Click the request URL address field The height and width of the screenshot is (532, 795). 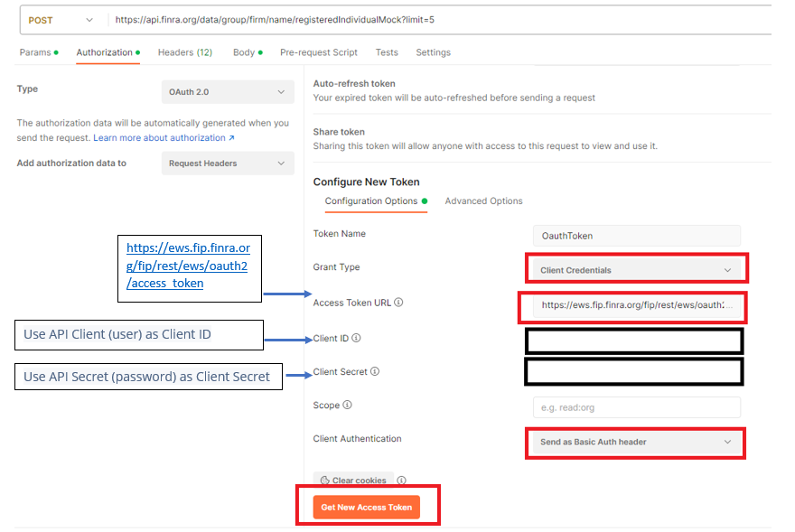coord(434,20)
